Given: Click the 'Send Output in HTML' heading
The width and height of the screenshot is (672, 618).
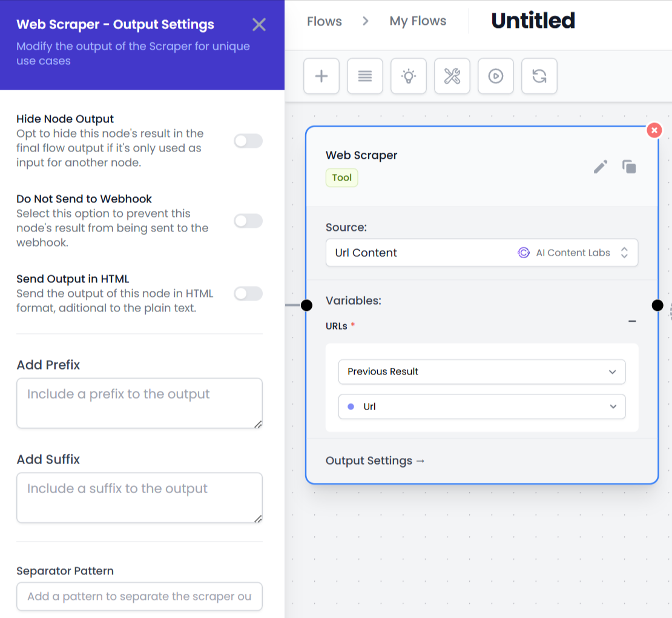Looking at the screenshot, I should tap(73, 279).
